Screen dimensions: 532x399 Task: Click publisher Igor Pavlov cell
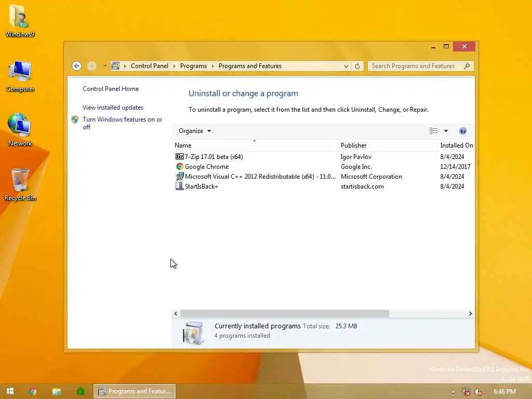pyautogui.click(x=356, y=157)
